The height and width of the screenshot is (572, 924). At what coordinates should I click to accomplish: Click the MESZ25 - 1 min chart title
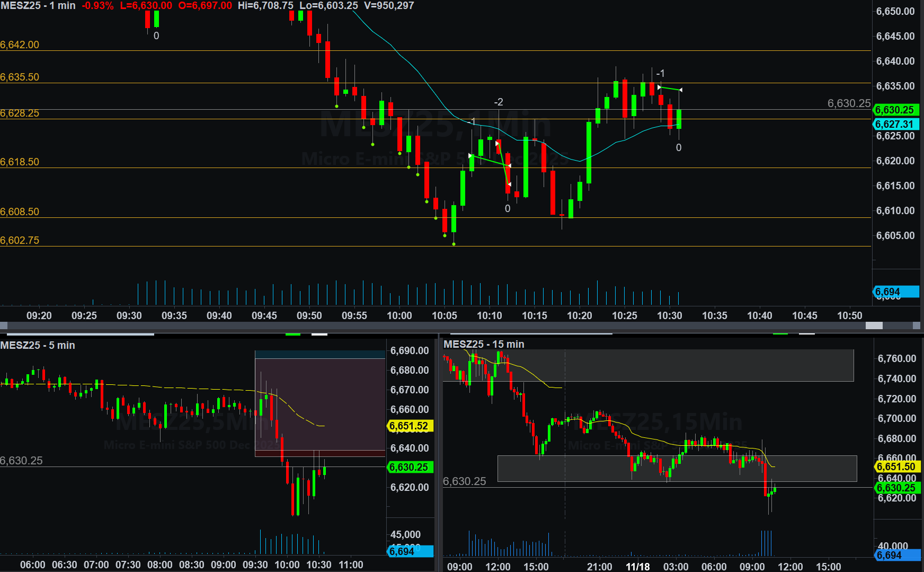(38, 5)
